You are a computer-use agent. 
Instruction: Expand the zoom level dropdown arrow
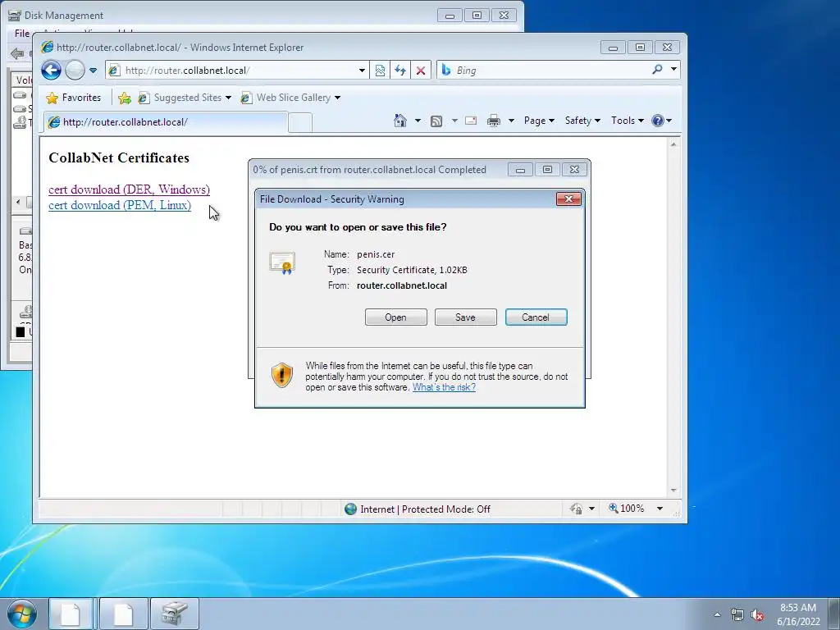tap(660, 509)
